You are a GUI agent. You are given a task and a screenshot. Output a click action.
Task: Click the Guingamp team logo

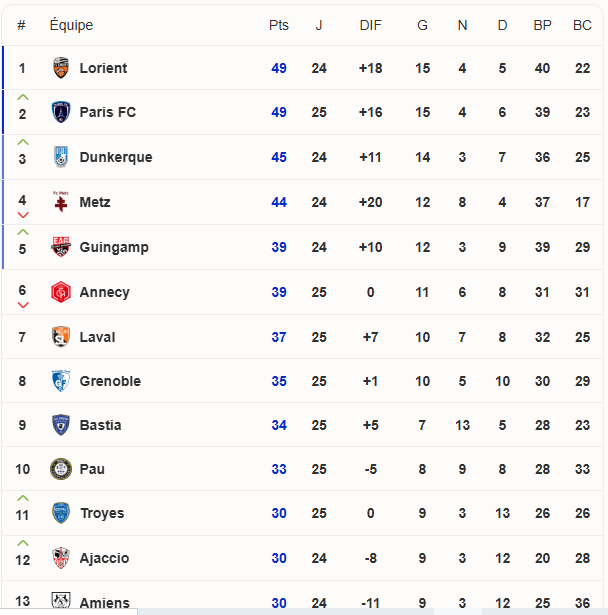(x=61, y=247)
